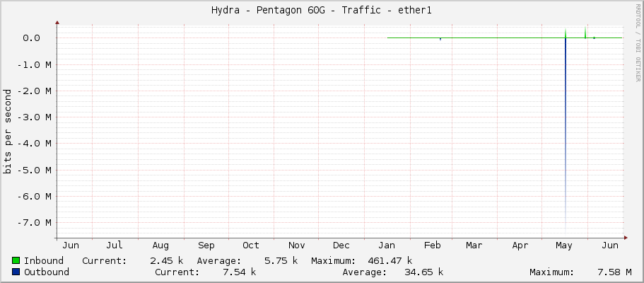Click the 'Nov' x-axis label
644x283 pixels.
click(x=296, y=246)
